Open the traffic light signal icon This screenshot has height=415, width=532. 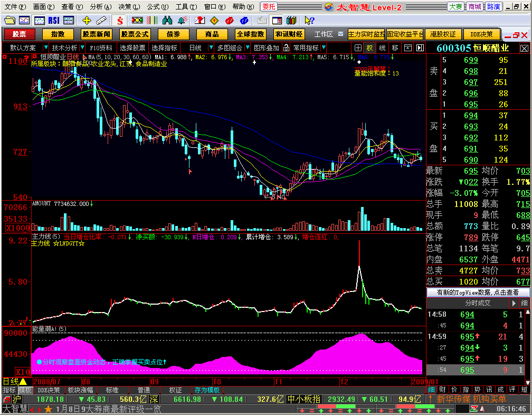[137, 21]
